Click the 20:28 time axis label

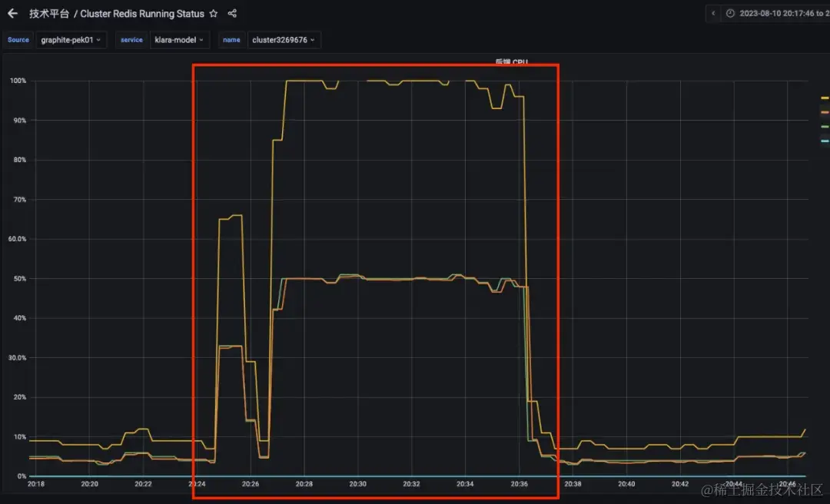[x=304, y=484]
